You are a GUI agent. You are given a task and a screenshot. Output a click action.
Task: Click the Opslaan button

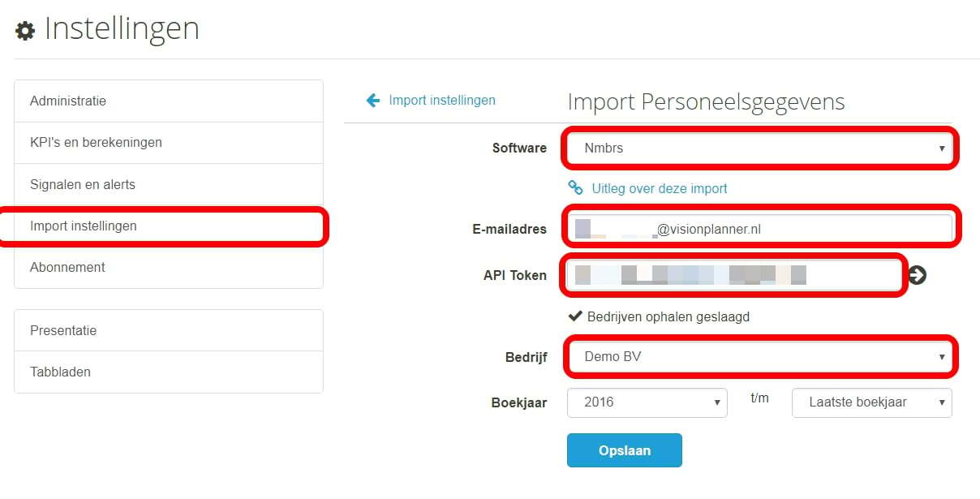coord(625,450)
